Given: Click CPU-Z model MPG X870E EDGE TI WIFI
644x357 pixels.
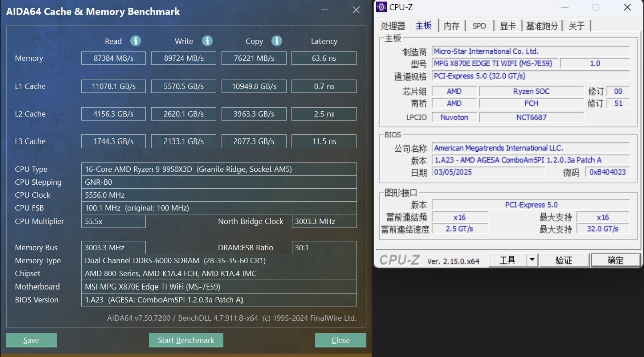Looking at the screenshot, I should click(495, 63).
